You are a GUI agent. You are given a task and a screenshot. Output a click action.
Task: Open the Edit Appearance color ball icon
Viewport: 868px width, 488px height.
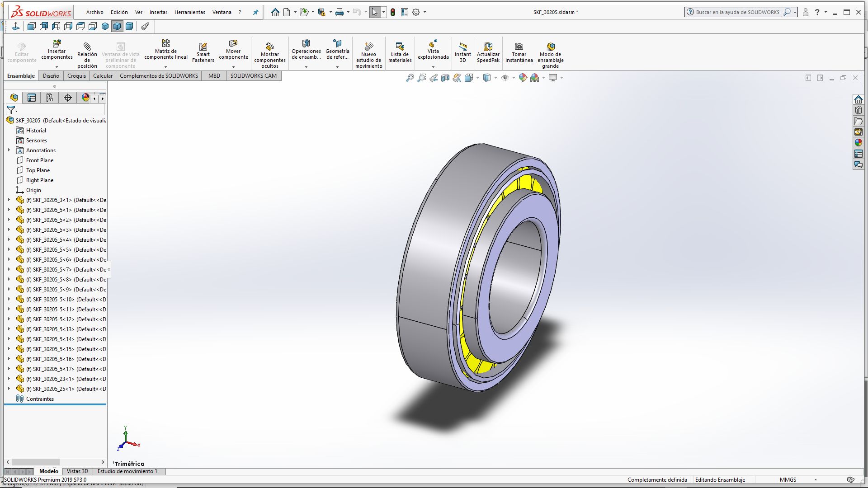pos(523,78)
